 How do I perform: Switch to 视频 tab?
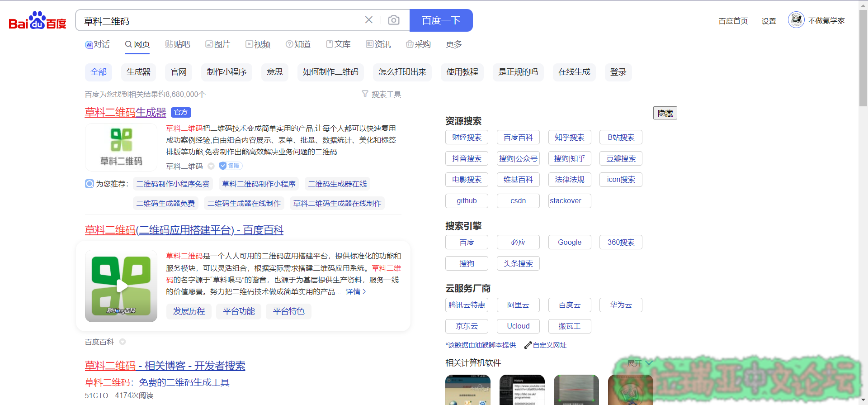[x=258, y=44]
